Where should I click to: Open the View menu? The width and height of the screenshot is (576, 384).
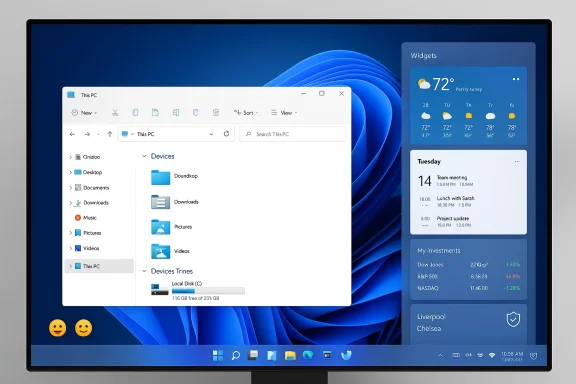[284, 112]
